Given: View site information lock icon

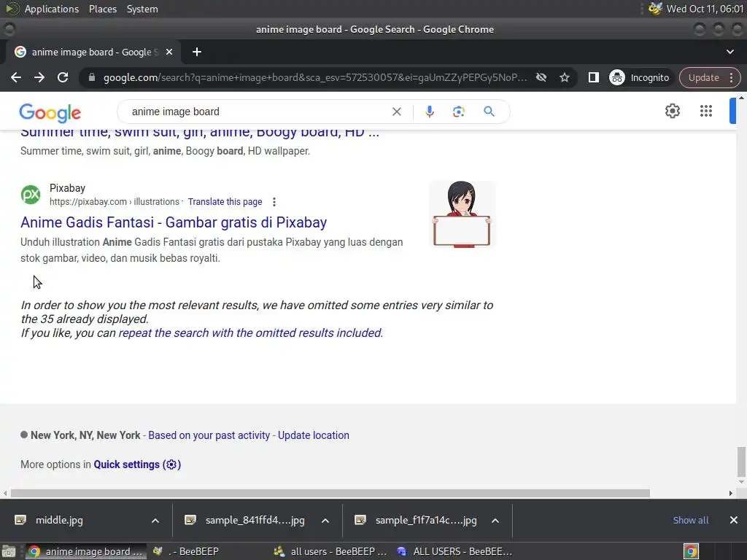Looking at the screenshot, I should 92,77.
